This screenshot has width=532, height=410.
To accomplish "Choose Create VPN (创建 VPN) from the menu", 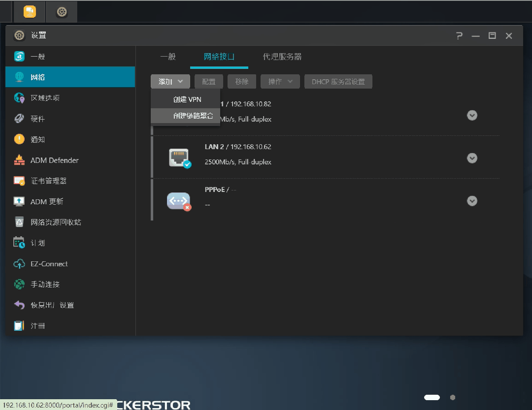I will pos(186,99).
